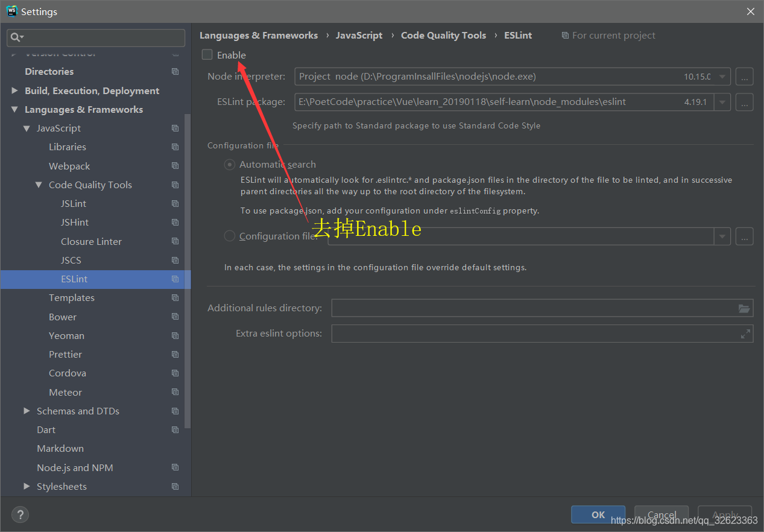This screenshot has height=532, width=764.
Task: Browse for ESLint package with ellipsis button
Action: (x=745, y=102)
